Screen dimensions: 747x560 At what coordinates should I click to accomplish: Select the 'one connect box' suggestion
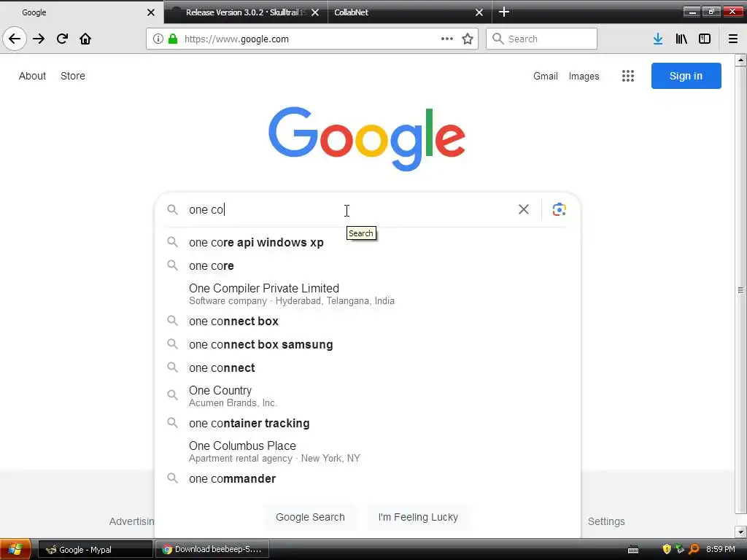(368, 322)
